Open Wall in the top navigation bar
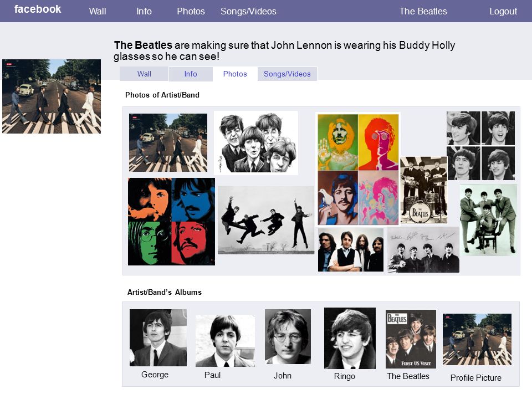The height and width of the screenshot is (399, 532). click(98, 11)
